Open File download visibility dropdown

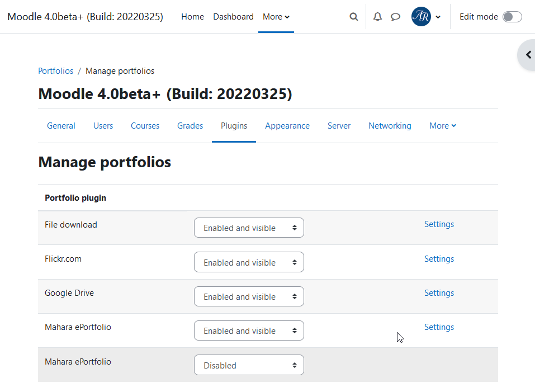pyautogui.click(x=249, y=228)
